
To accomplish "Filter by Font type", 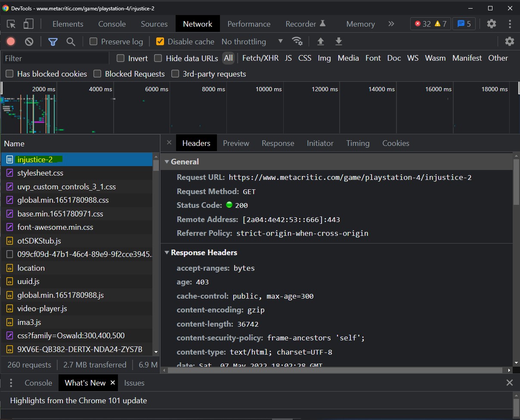I will point(373,58).
